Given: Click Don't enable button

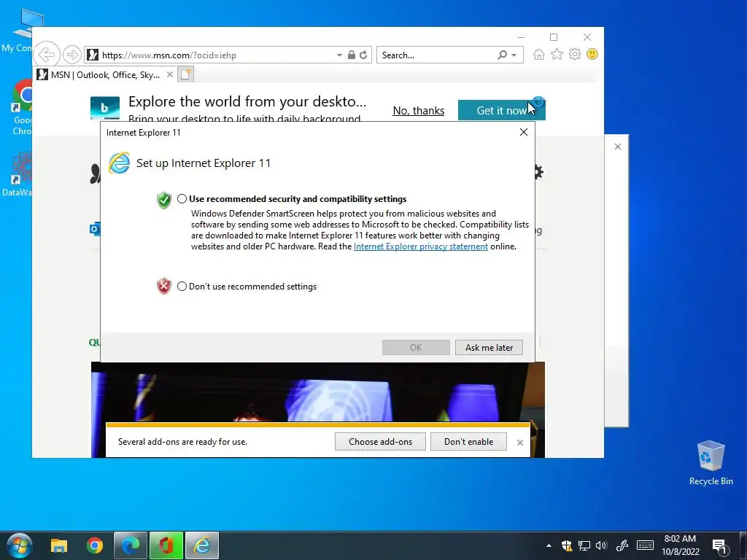Looking at the screenshot, I should point(468,442).
